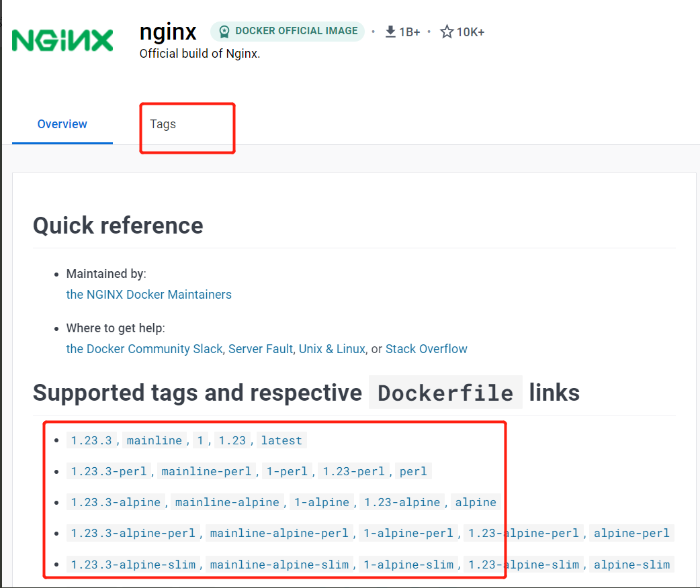
Task: Click the 1-alpine-slim tag link
Action: click(x=408, y=565)
